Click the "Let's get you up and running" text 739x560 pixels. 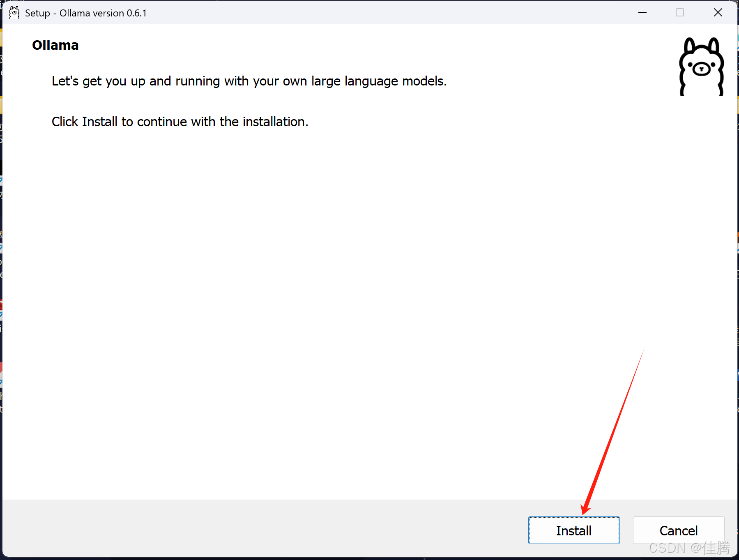249,81
